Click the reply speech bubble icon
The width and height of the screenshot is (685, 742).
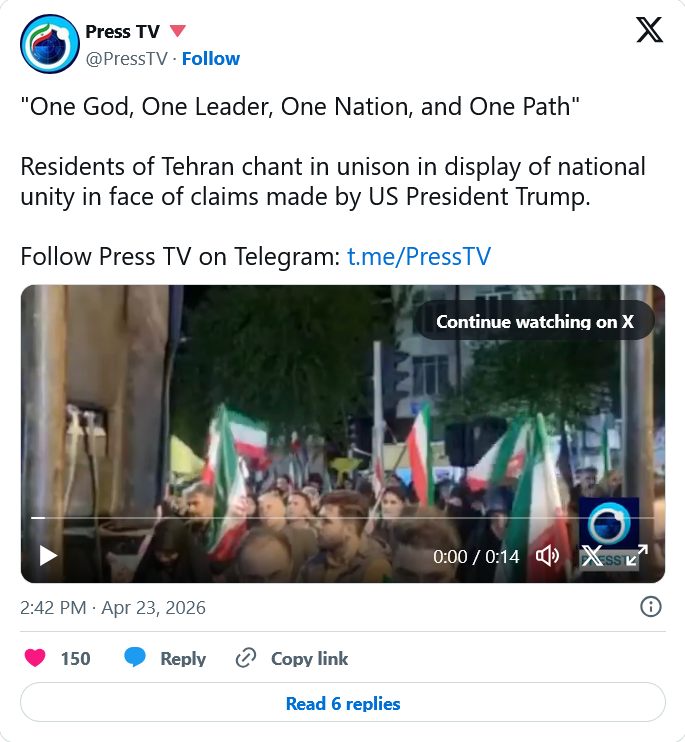135,658
